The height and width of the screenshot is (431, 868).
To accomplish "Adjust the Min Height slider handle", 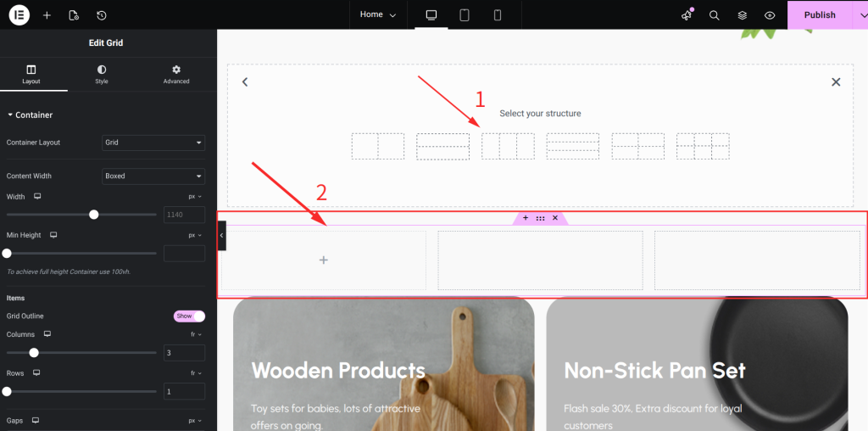I will (x=7, y=253).
